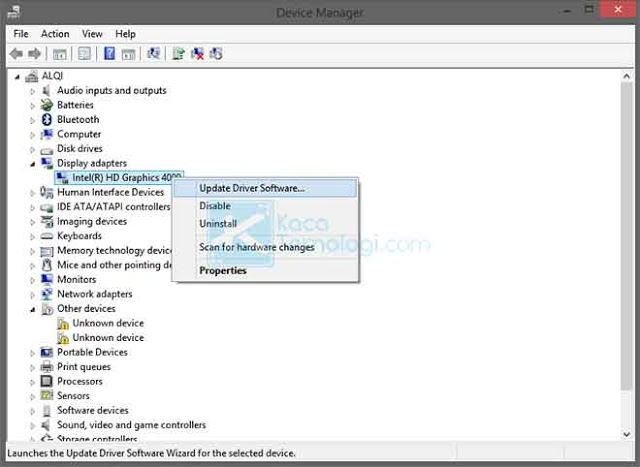Image resolution: width=640 pixels, height=467 pixels.
Task: Expand the Batteries category arrow
Action: pos(33,106)
